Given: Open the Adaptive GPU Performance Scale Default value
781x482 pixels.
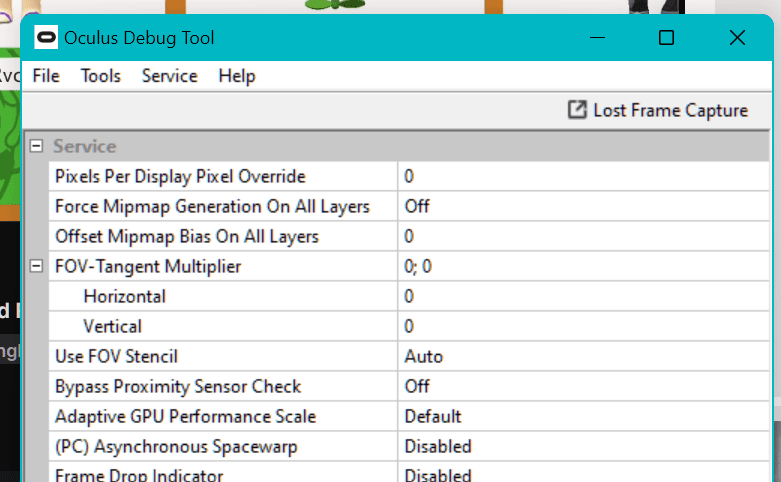Looking at the screenshot, I should pos(583,416).
